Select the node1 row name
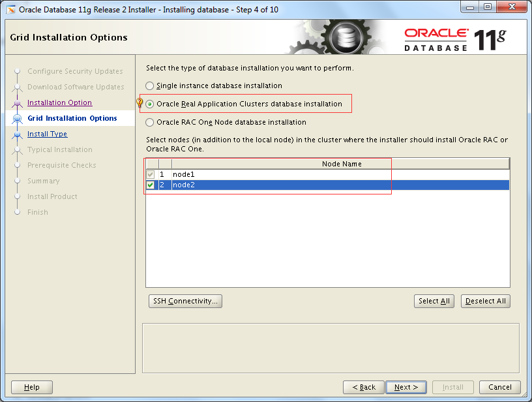 [184, 174]
